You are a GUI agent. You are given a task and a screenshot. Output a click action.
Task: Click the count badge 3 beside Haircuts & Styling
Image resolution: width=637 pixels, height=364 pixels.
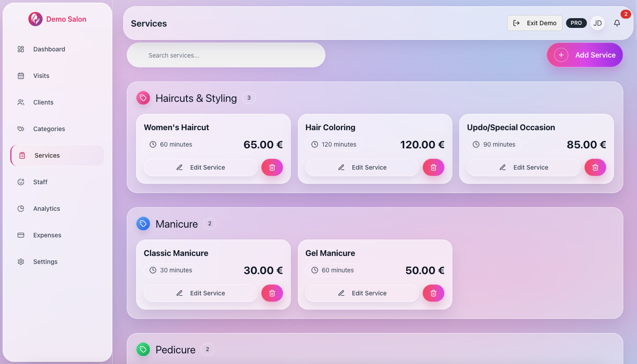249,98
